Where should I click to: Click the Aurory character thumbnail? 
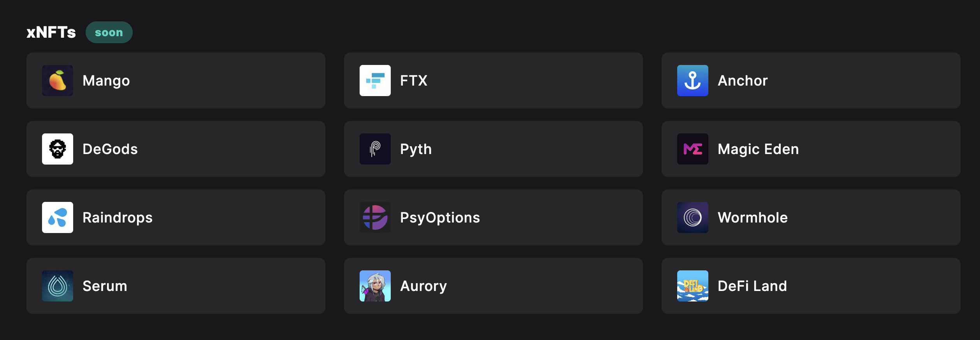[x=375, y=286]
